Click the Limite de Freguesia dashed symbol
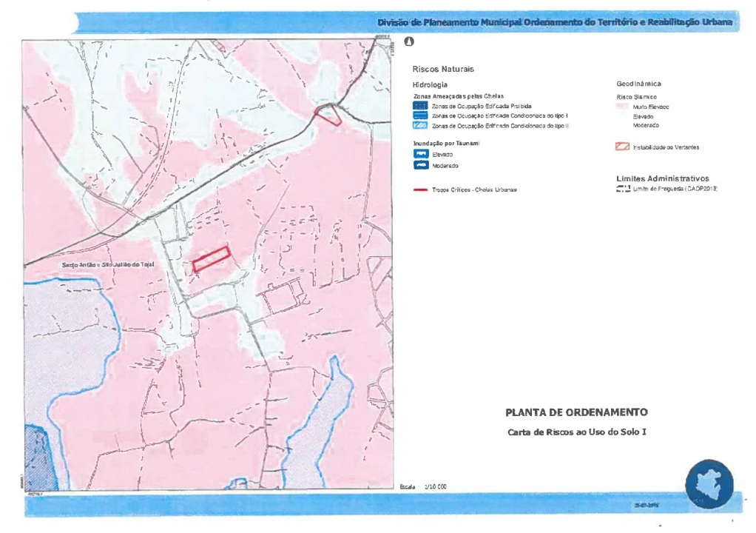The width and height of the screenshot is (756, 533). pos(623,190)
